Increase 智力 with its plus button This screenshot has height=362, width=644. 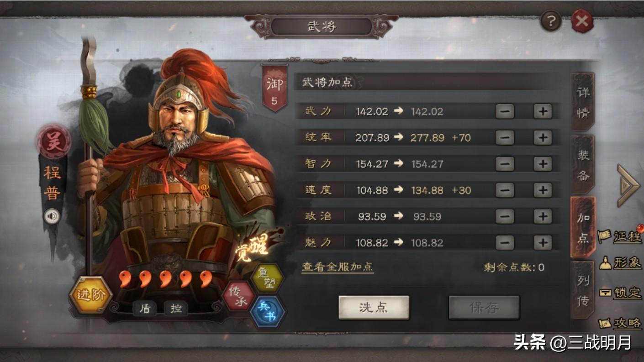click(543, 164)
